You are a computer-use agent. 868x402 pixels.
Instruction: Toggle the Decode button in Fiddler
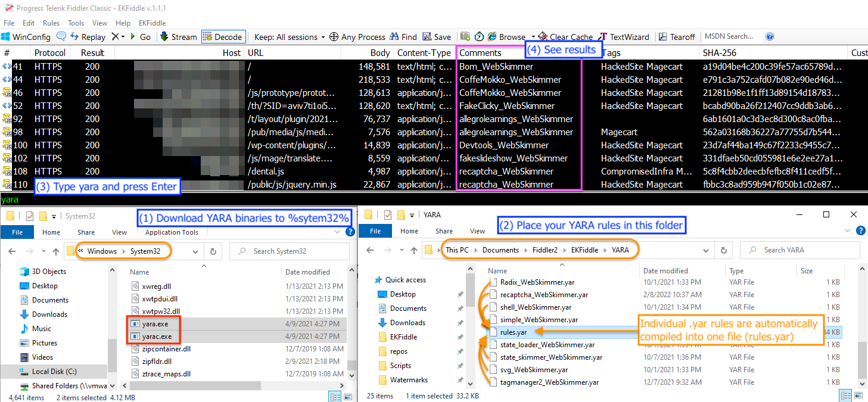(222, 37)
